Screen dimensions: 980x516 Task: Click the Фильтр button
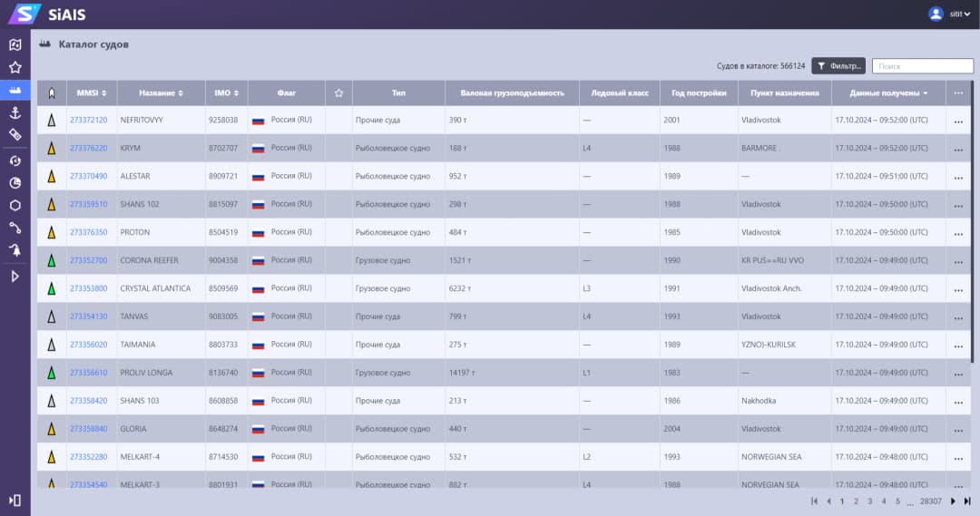(x=838, y=66)
